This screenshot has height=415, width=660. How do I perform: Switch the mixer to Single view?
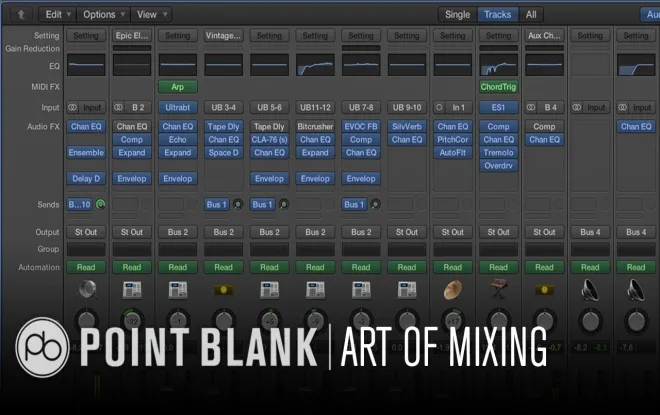(x=458, y=15)
